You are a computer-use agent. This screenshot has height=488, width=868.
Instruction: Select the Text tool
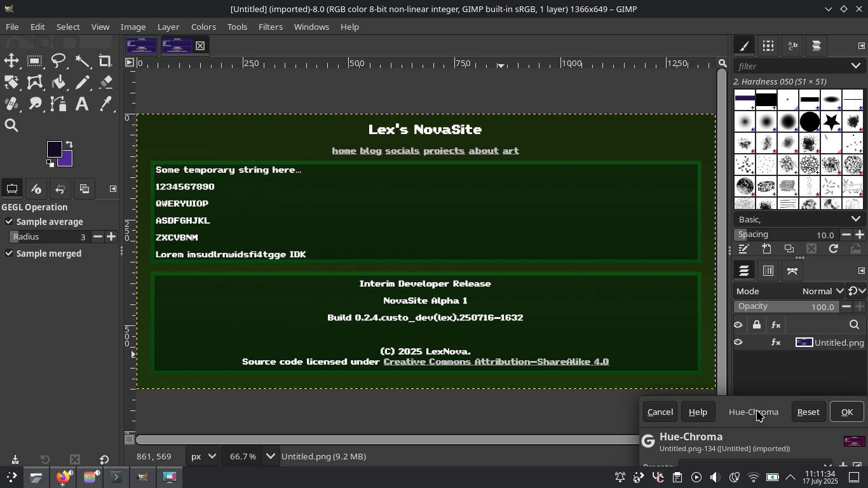pyautogui.click(x=82, y=104)
